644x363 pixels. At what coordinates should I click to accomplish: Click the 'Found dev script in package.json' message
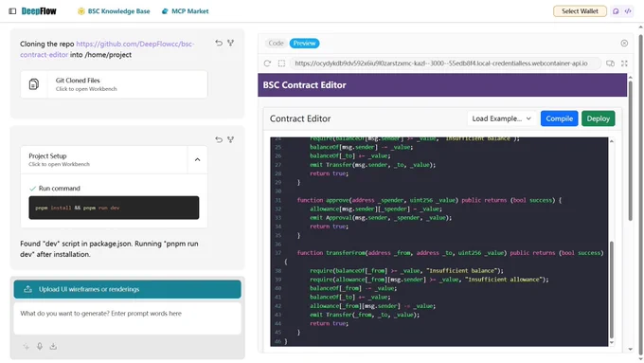[x=109, y=248]
